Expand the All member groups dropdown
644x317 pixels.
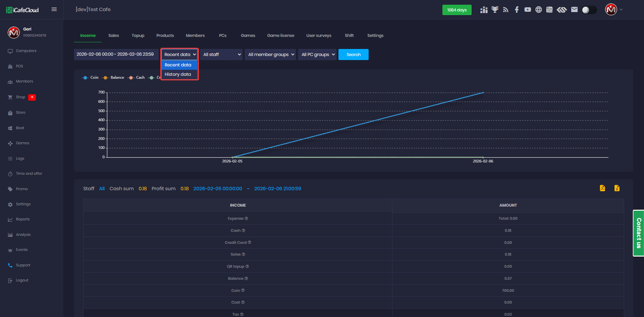pyautogui.click(x=270, y=55)
